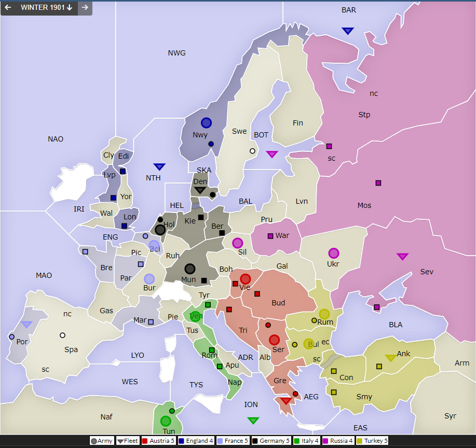476x448 pixels.
Task: Select the English army in Nwy
Action: tap(206, 123)
